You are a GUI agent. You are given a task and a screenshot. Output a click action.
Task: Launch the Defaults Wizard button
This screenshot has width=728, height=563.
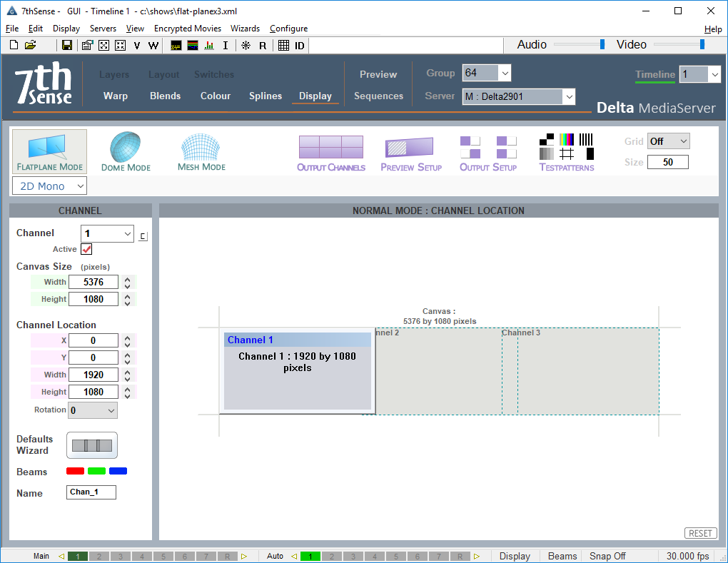(x=92, y=445)
